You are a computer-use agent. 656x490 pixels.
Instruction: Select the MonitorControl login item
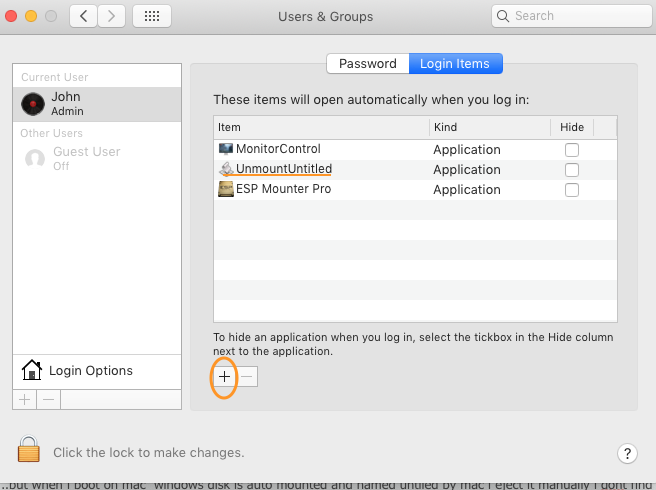415,149
